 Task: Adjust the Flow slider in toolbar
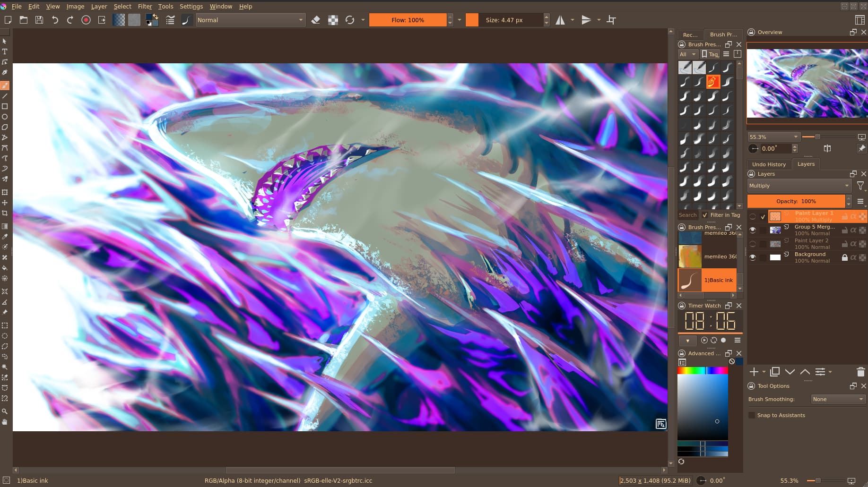pos(408,20)
